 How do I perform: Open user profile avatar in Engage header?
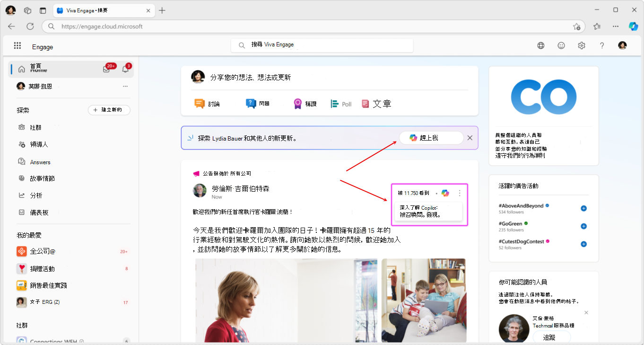coord(622,45)
